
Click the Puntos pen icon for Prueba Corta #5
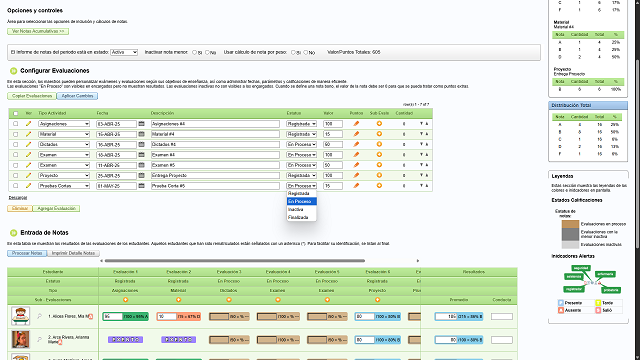click(356, 186)
